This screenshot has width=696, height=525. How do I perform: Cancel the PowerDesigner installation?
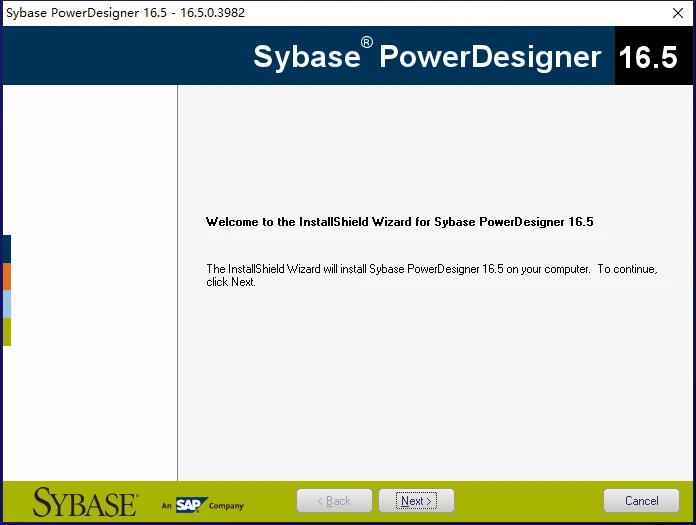pyautogui.click(x=641, y=501)
